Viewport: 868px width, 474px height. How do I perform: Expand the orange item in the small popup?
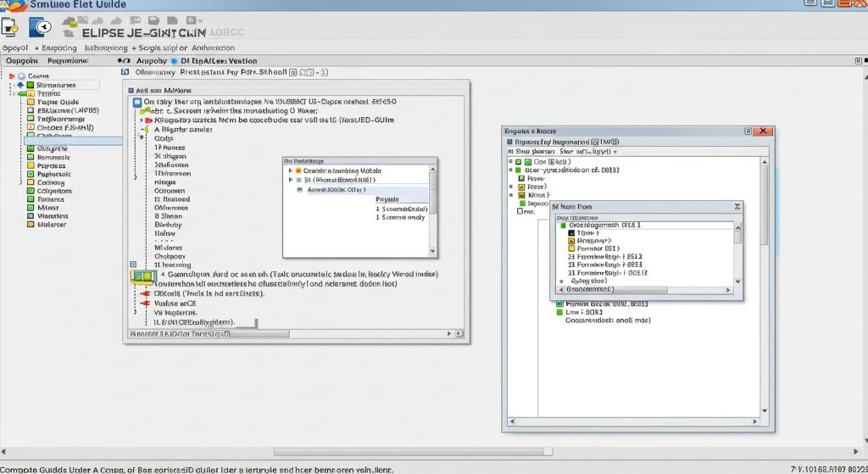290,170
